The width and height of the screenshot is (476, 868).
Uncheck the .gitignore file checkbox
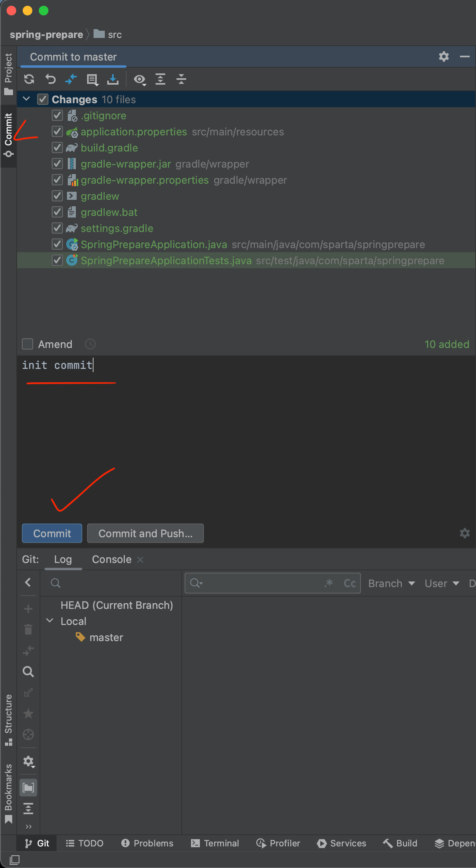(x=57, y=116)
